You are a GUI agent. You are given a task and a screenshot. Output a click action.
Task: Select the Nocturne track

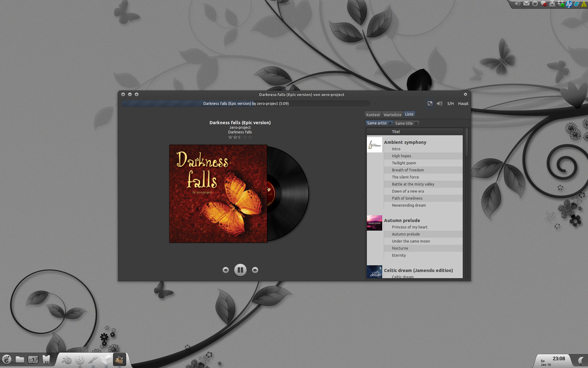423,248
